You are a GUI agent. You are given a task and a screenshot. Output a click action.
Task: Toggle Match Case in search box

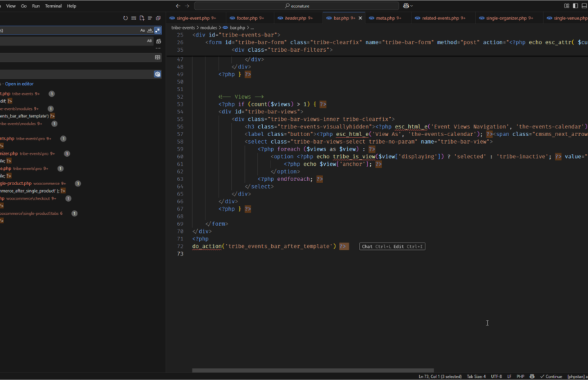point(143,30)
